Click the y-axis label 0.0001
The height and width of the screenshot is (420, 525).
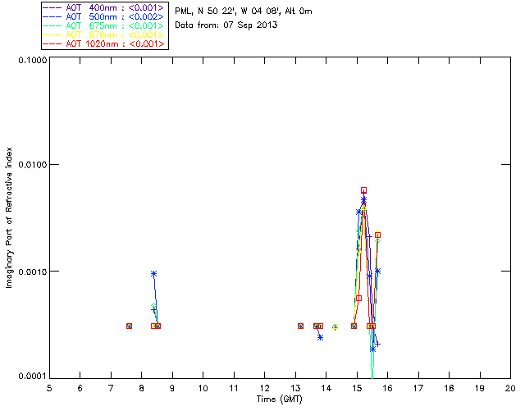click(x=33, y=377)
